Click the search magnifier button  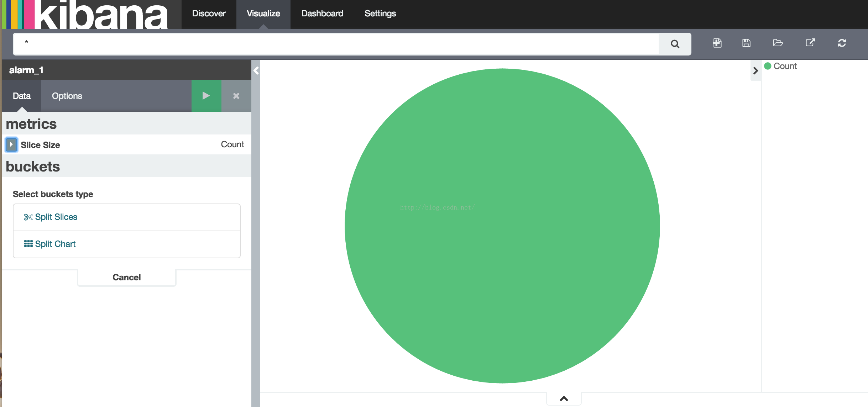675,44
